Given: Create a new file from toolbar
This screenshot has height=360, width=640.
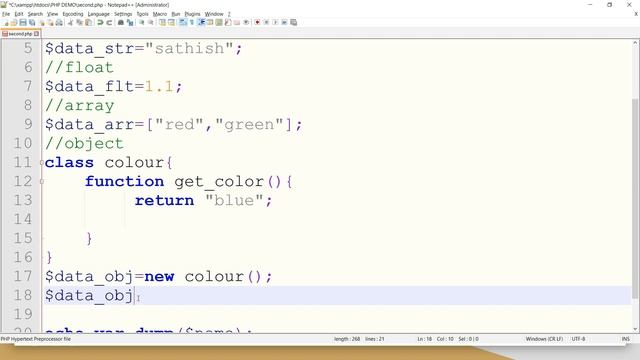Looking at the screenshot, I should click(6, 22).
